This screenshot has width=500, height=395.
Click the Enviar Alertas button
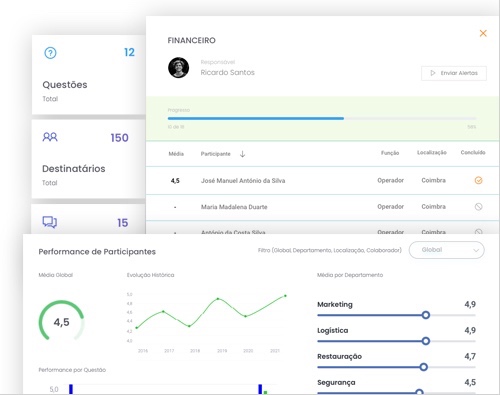454,73
